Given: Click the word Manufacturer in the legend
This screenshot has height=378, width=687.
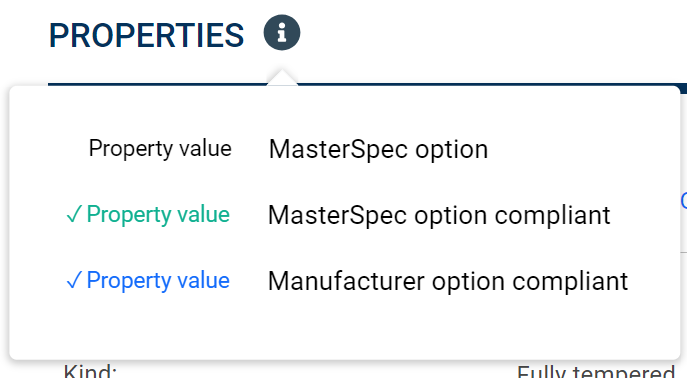Looking at the screenshot, I should (x=346, y=281).
